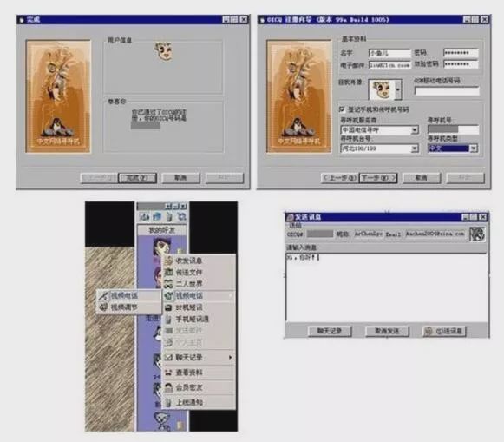Click the 传送文件 file transfer icon
Screen dimensions: 504x442
[169, 273]
